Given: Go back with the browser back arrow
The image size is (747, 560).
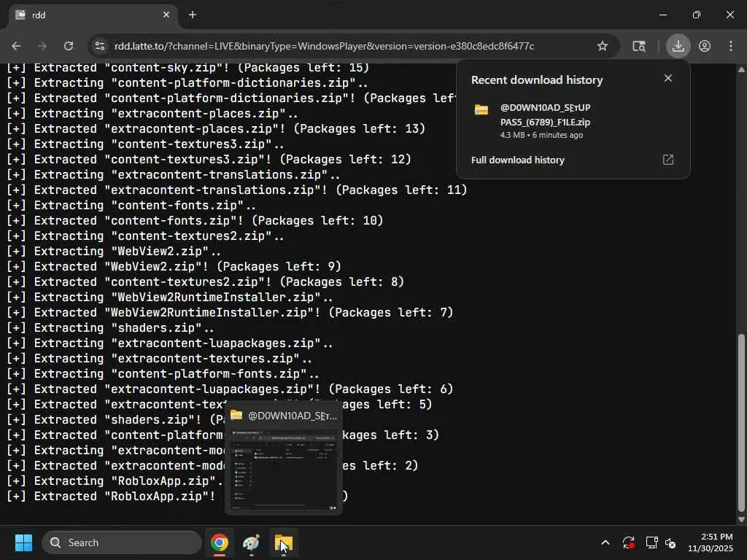Looking at the screenshot, I should 16,46.
